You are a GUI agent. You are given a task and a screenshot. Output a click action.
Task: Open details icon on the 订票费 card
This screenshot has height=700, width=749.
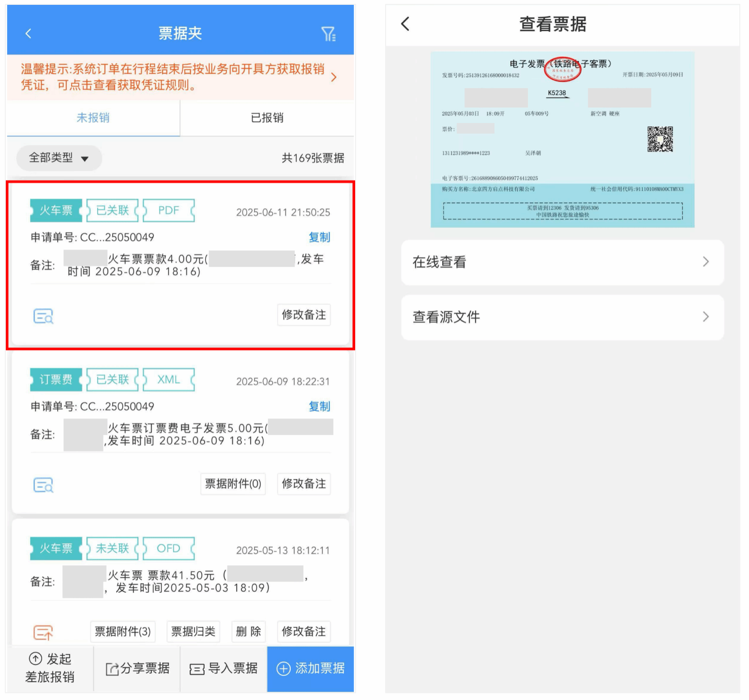(43, 485)
